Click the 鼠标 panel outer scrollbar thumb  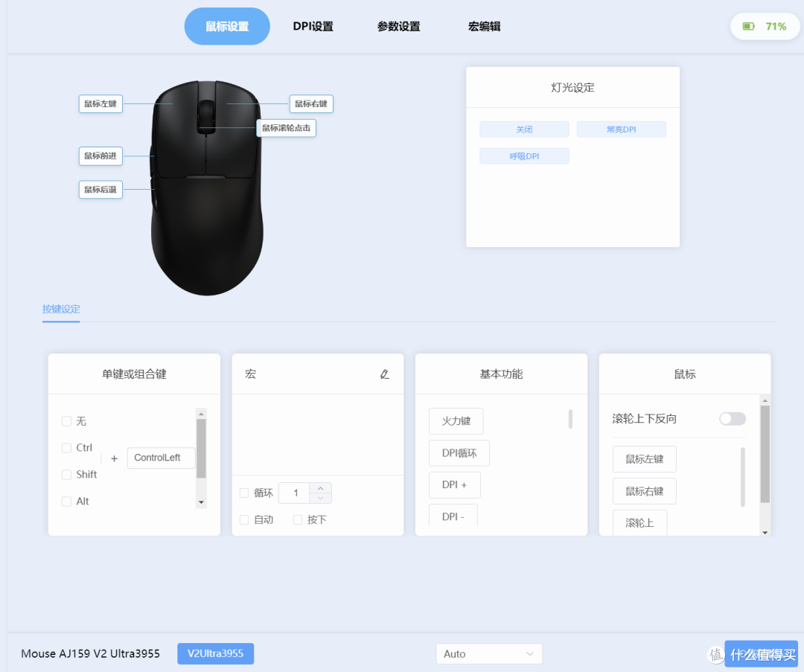click(765, 454)
